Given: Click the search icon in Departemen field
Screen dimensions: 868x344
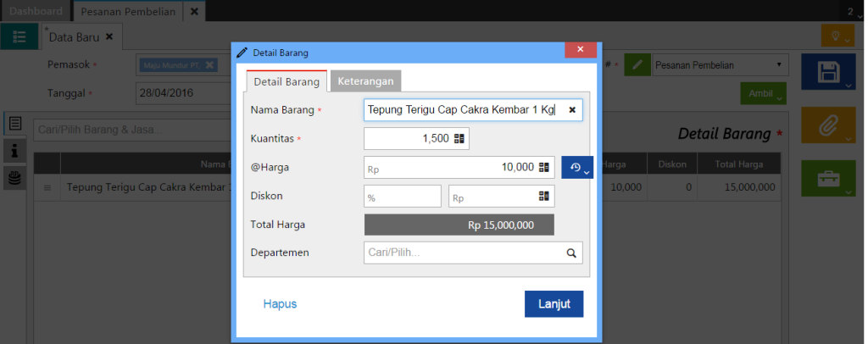Looking at the screenshot, I should coord(571,252).
